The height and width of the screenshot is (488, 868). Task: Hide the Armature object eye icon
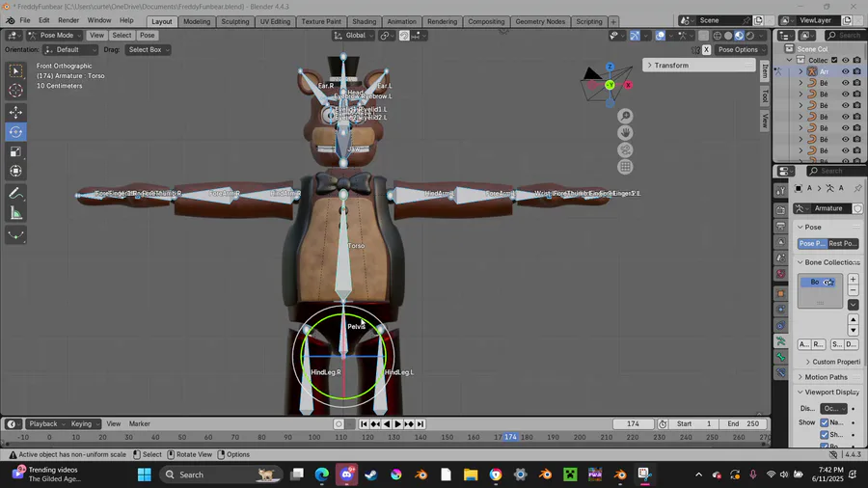(845, 71)
